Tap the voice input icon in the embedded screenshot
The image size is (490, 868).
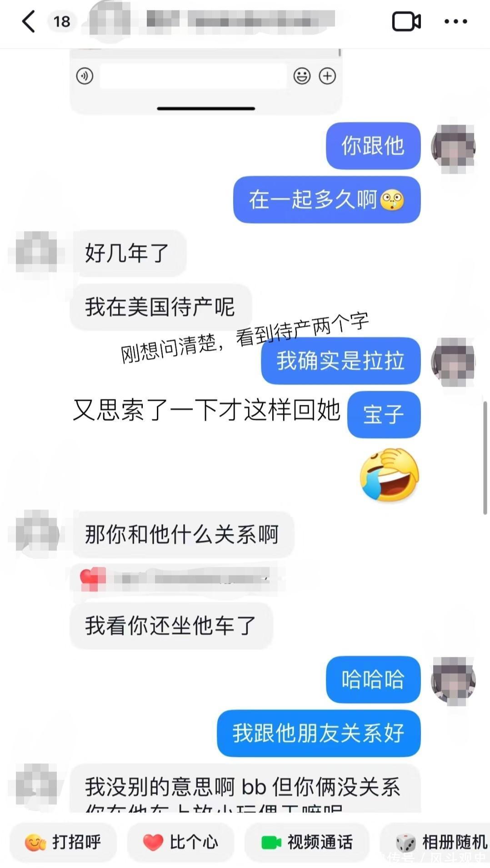point(85,76)
